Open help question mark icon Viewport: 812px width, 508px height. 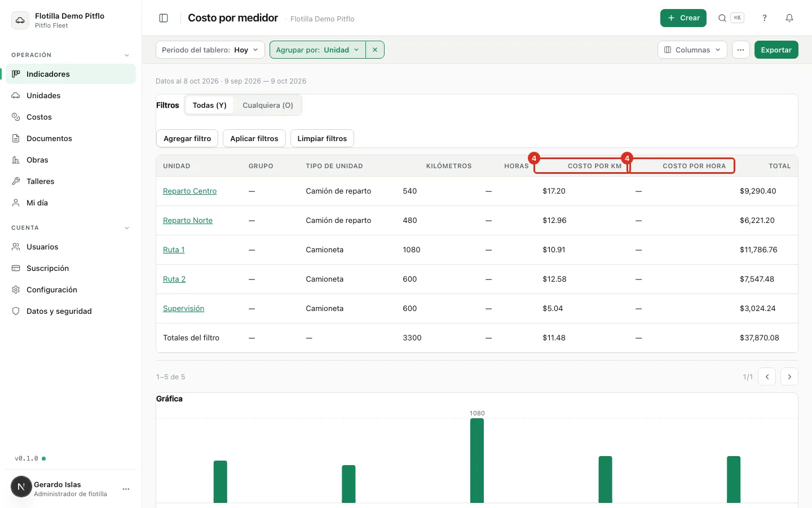click(x=765, y=18)
